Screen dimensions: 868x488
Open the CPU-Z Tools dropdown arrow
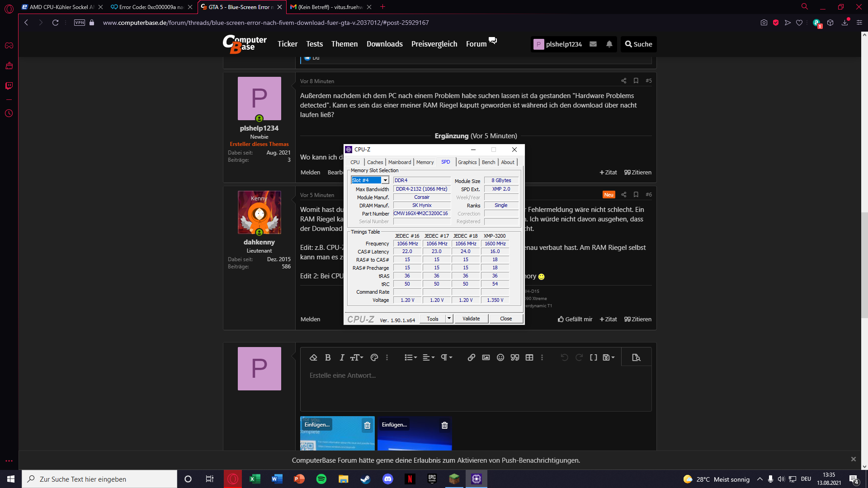coord(449,319)
